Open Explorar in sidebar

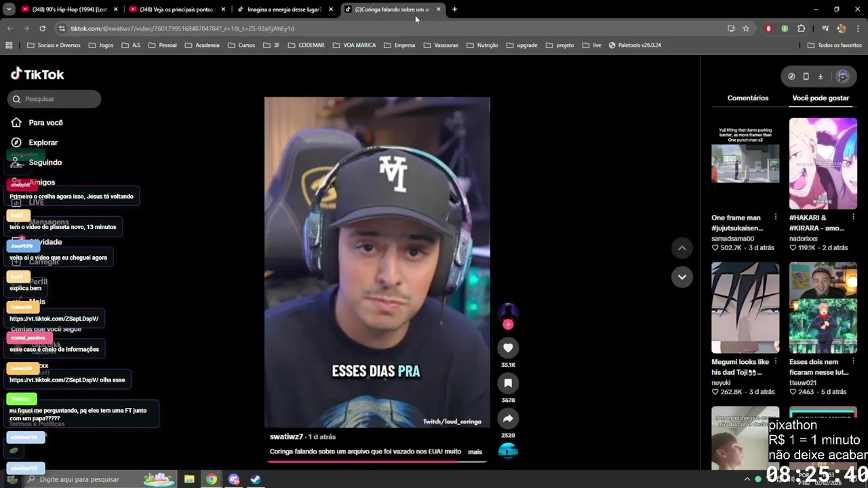coord(43,142)
